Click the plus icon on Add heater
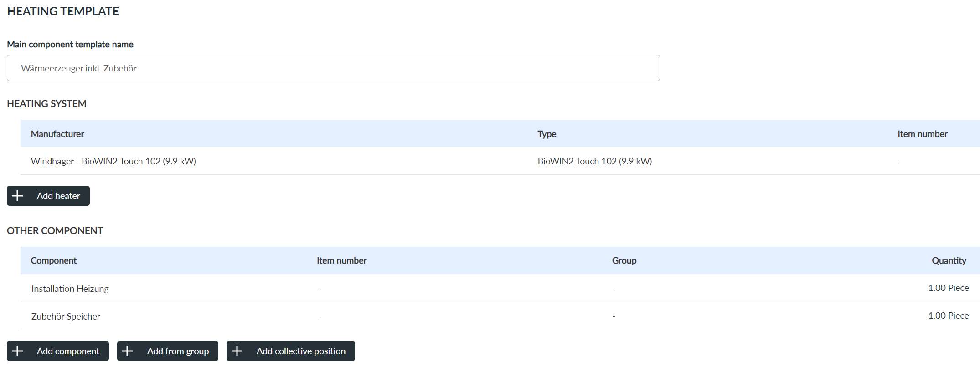This screenshot has height=366, width=980. pyautogui.click(x=17, y=196)
